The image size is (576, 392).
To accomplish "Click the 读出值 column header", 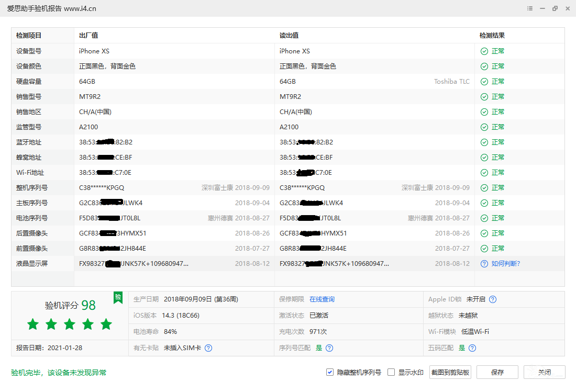I will pyautogui.click(x=289, y=36).
